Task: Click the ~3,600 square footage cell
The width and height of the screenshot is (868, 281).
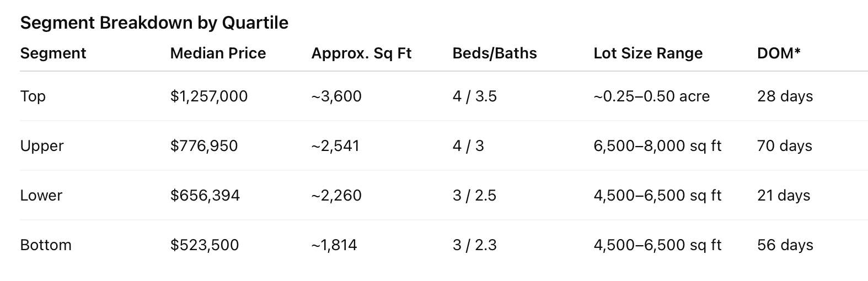Action: pos(336,96)
